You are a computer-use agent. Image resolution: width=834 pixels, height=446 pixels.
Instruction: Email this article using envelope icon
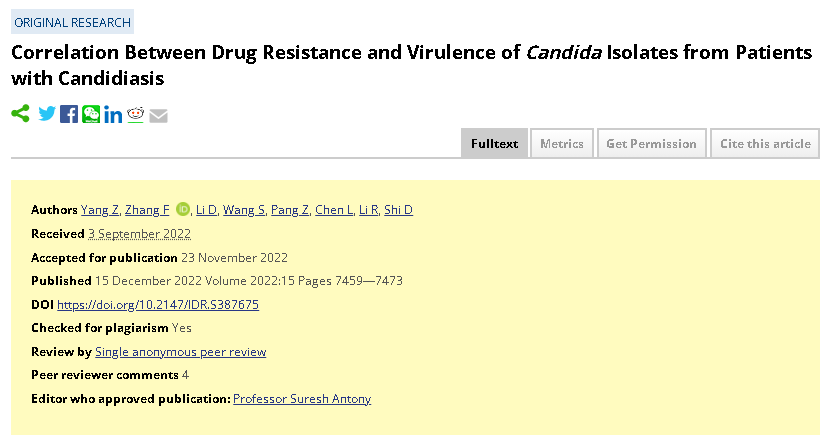(x=159, y=115)
